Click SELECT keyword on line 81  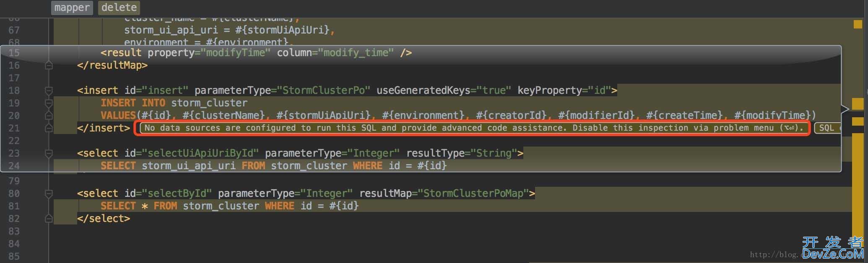tap(118, 206)
